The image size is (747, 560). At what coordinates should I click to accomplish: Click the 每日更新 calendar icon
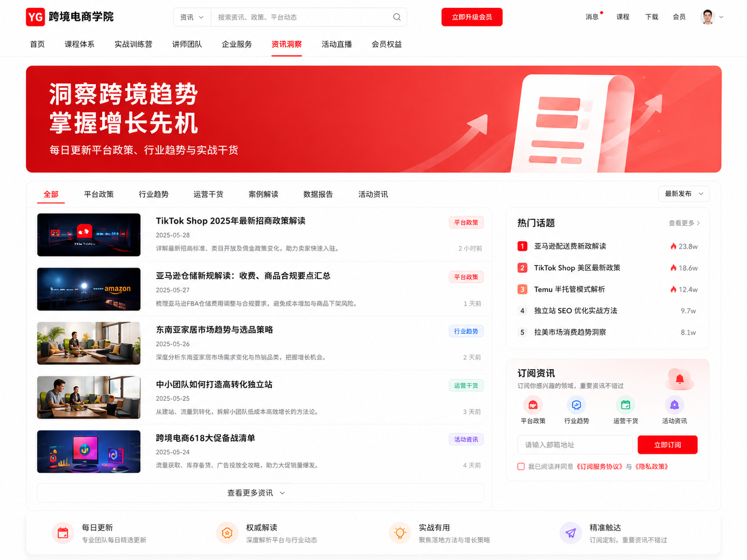(x=63, y=533)
